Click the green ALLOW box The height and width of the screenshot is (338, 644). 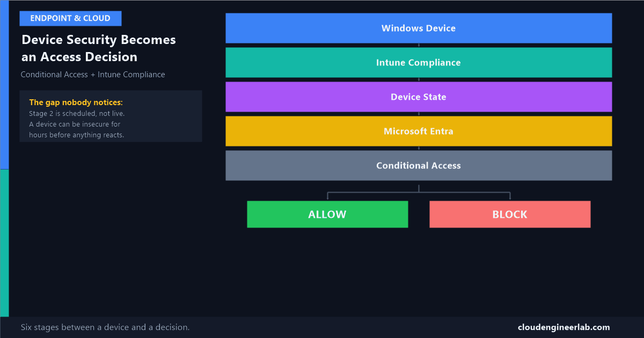(x=327, y=215)
